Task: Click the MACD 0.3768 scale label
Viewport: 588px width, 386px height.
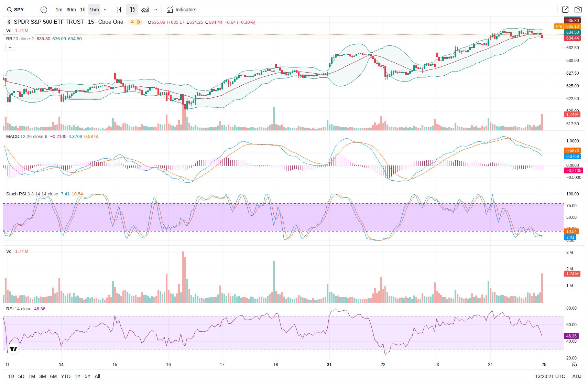Action: [572, 157]
